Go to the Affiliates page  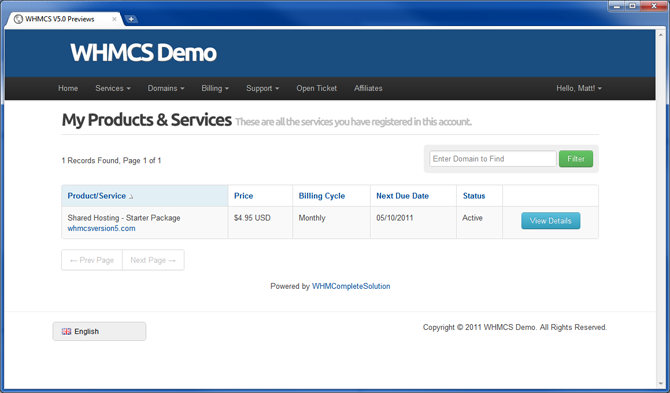pyautogui.click(x=368, y=88)
